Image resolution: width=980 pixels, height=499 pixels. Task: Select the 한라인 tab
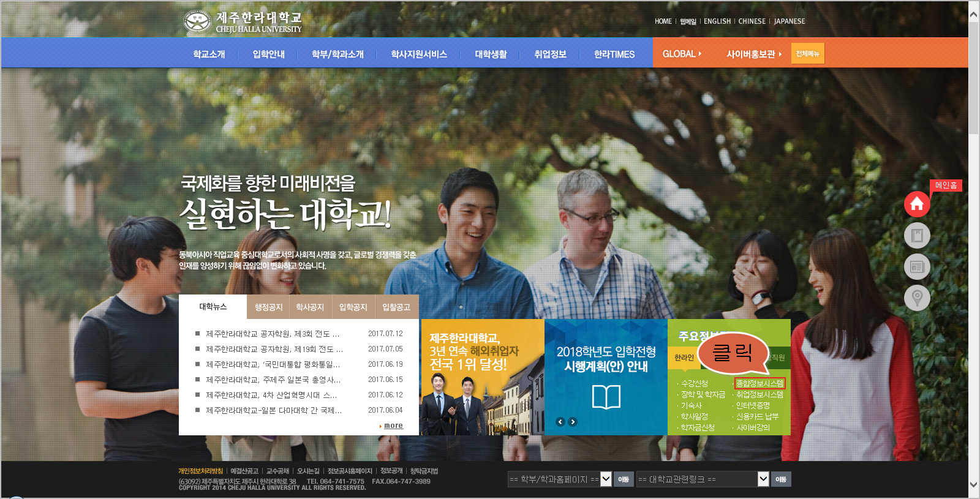pos(684,358)
